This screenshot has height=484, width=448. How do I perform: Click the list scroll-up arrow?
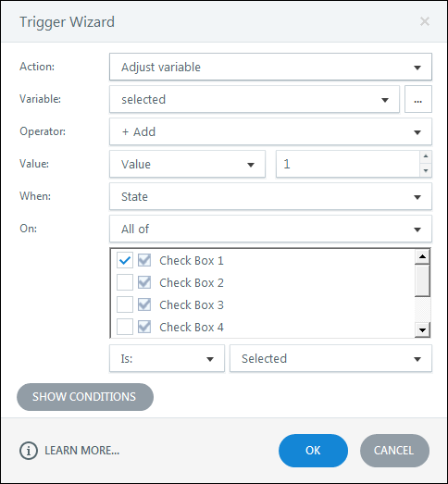click(422, 256)
